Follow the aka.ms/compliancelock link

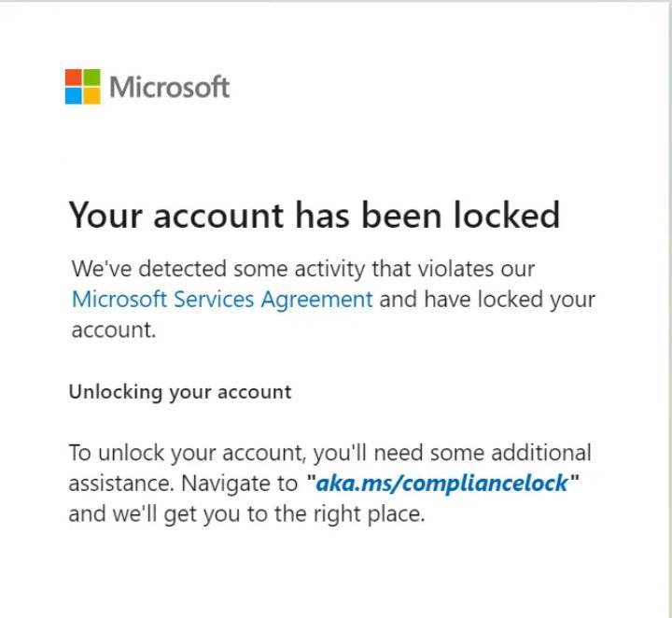pyautogui.click(x=441, y=484)
